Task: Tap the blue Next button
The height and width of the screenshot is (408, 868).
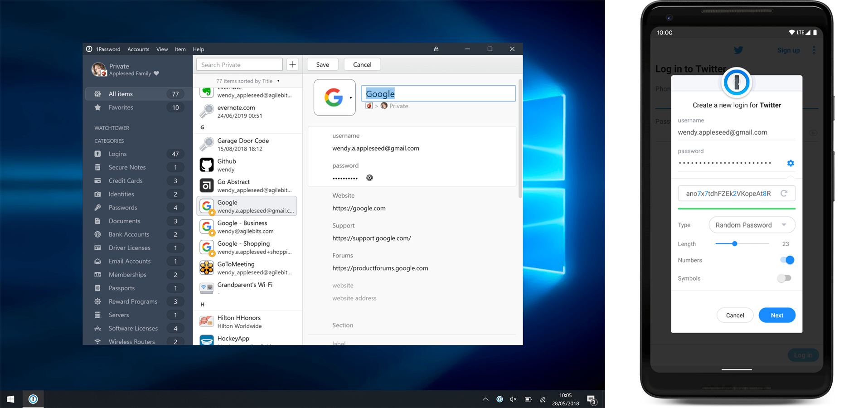Action: 776,316
